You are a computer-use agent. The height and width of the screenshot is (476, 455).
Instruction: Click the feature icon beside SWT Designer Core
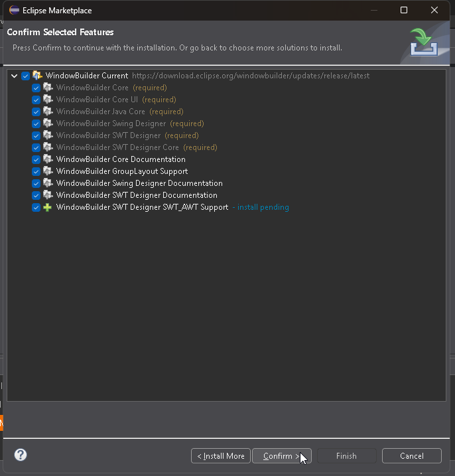48,147
